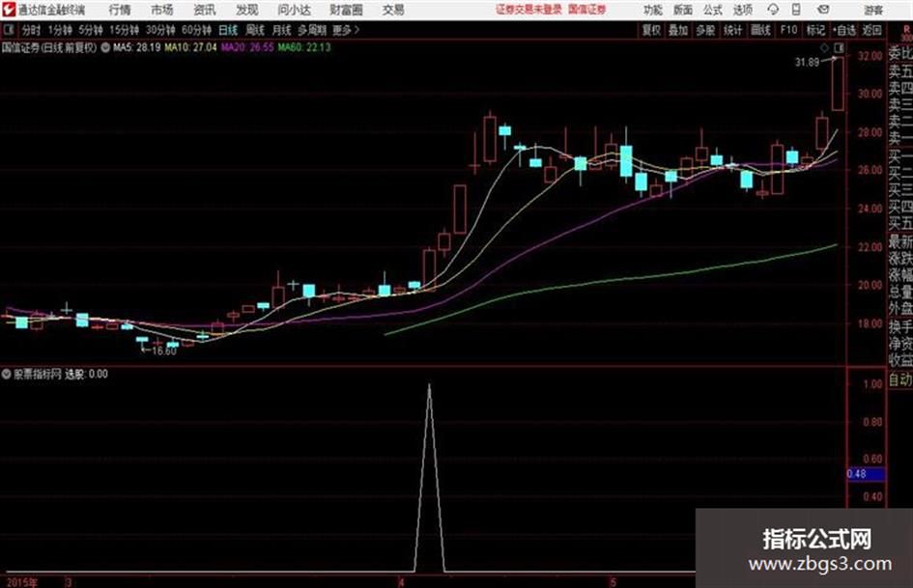The width and height of the screenshot is (913, 588).
Task: Click the 自动 label on right panel
Action: pyautogui.click(x=900, y=380)
